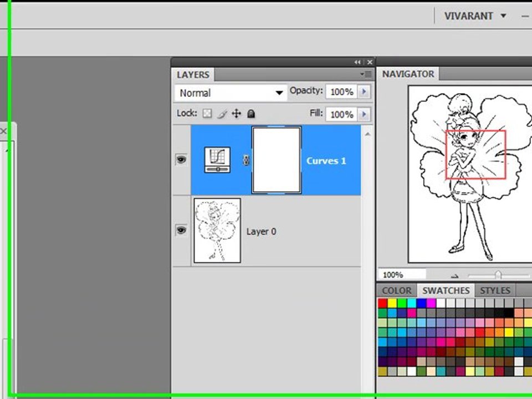Pick the white swatch in top row
The height and width of the screenshot is (399, 532).
(441, 303)
